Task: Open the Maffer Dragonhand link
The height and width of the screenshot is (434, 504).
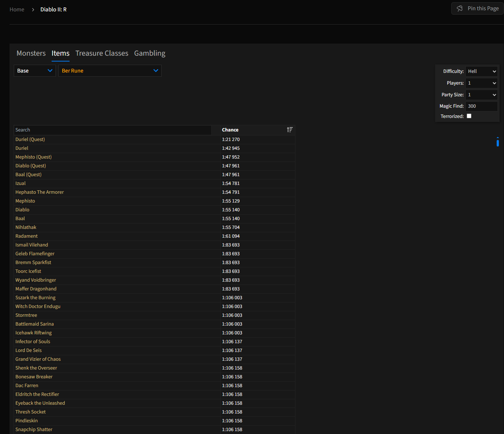Action: 36,289
